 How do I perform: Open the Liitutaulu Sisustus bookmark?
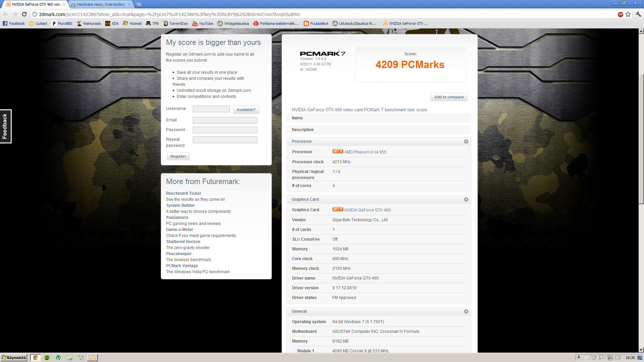pos(355,23)
